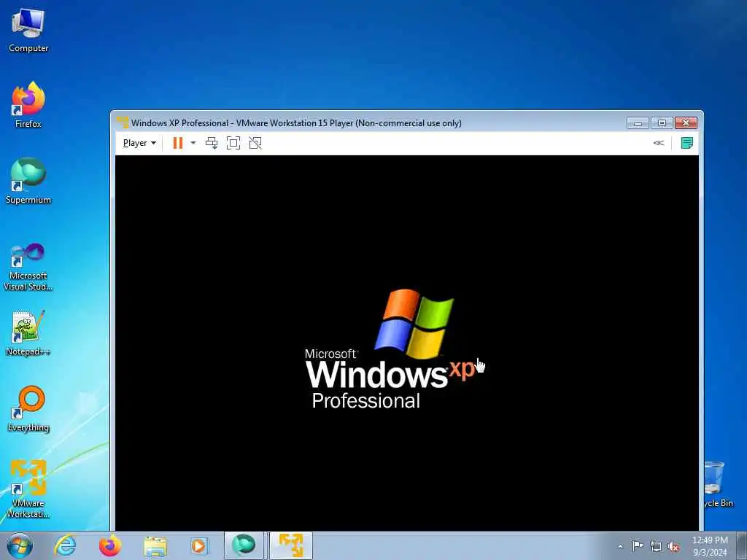The height and width of the screenshot is (560, 747).
Task: Enter VMware full screen mode
Action: click(x=233, y=143)
